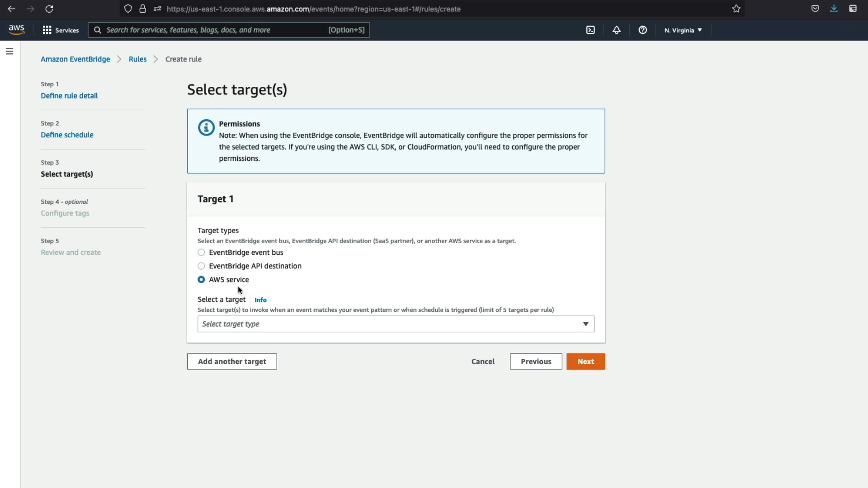This screenshot has width=868, height=488.
Task: Open the N. Virginia region dropdown
Action: pyautogui.click(x=683, y=30)
